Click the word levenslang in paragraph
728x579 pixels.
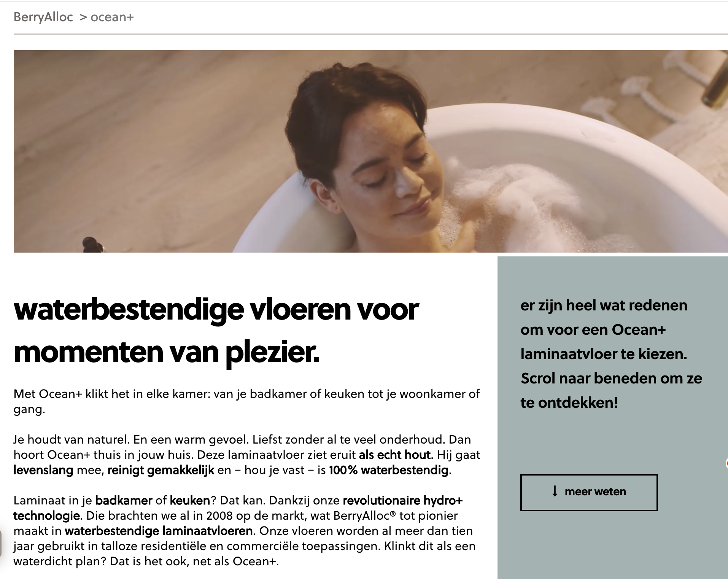tap(43, 470)
